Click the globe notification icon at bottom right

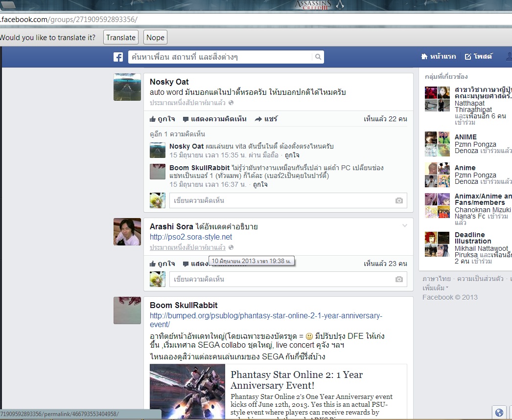pyautogui.click(x=499, y=413)
